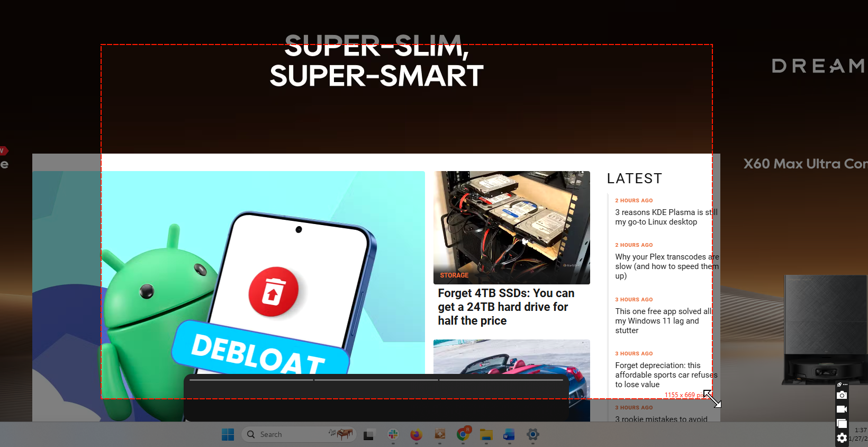
Task: Open the hard drive server rack thumbnail
Action: click(512, 228)
